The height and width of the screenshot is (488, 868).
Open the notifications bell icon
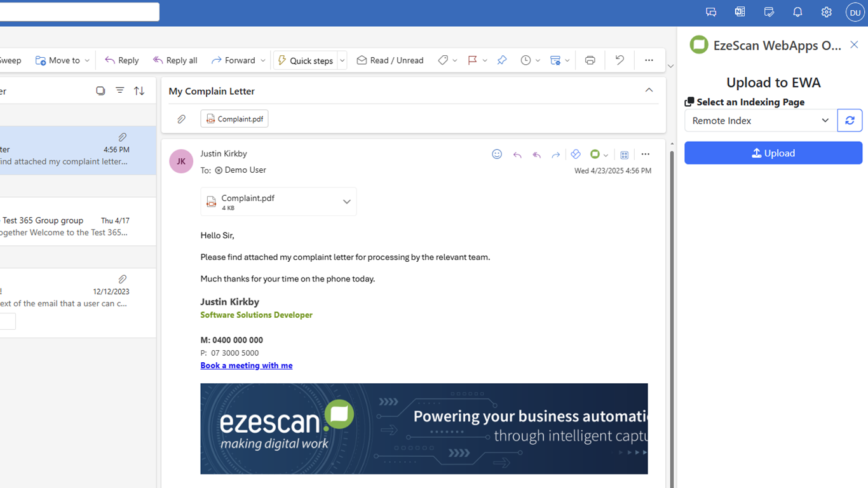click(x=797, y=12)
